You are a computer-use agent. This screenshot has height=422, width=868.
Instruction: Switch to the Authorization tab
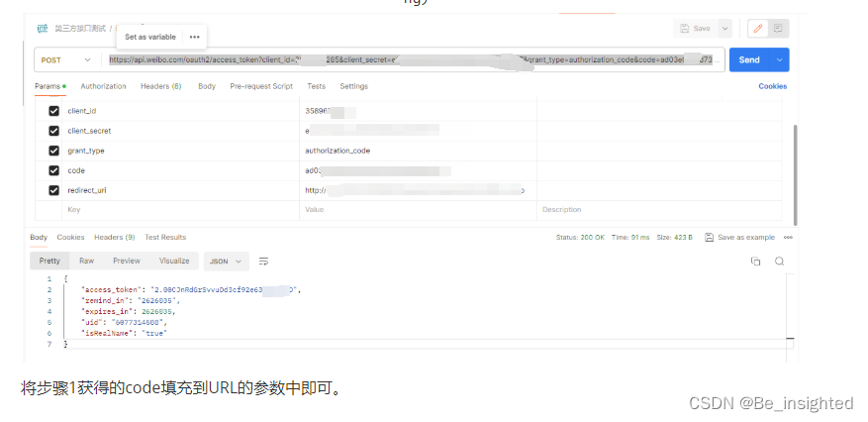coord(104,86)
